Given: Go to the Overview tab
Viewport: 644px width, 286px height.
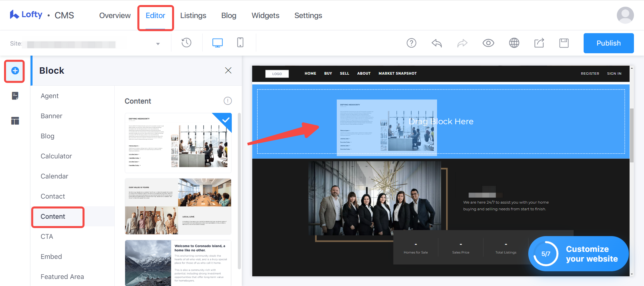Looking at the screenshot, I should 115,15.
